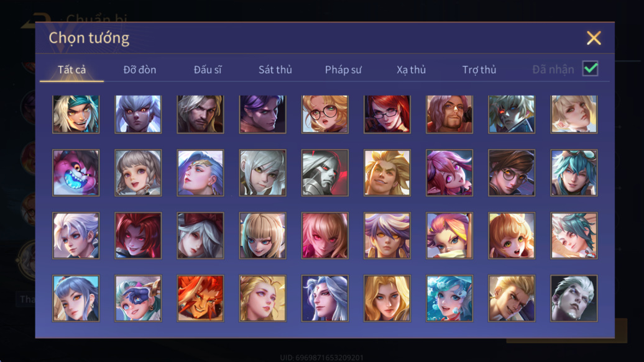The height and width of the screenshot is (362, 644).
Task: Open the Đấu sĩ tab
Action: click(208, 70)
